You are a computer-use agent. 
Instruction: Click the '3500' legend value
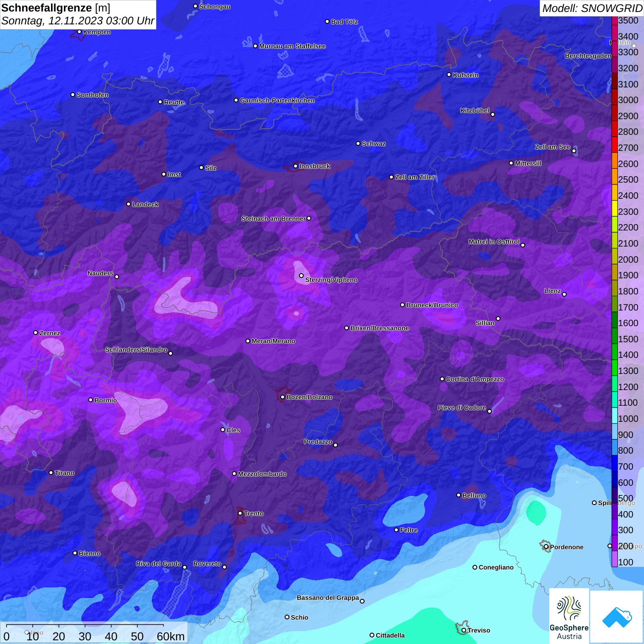pos(628,21)
